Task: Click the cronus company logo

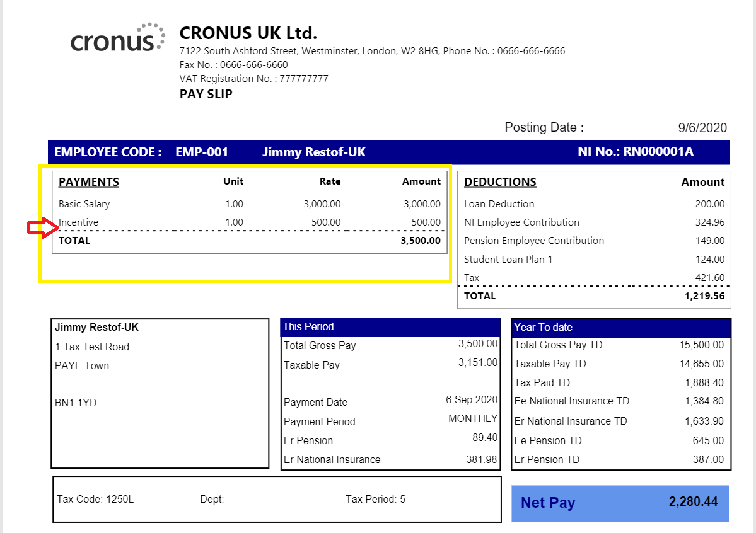Action: pos(118,38)
